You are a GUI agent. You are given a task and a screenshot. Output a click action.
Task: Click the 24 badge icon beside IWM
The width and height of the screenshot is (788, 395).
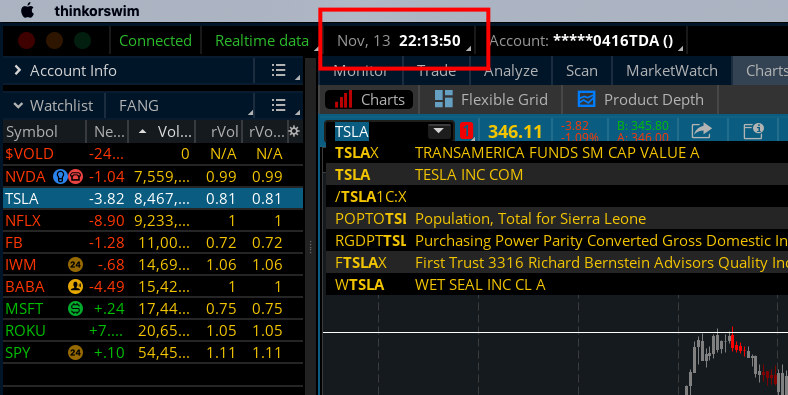click(75, 264)
